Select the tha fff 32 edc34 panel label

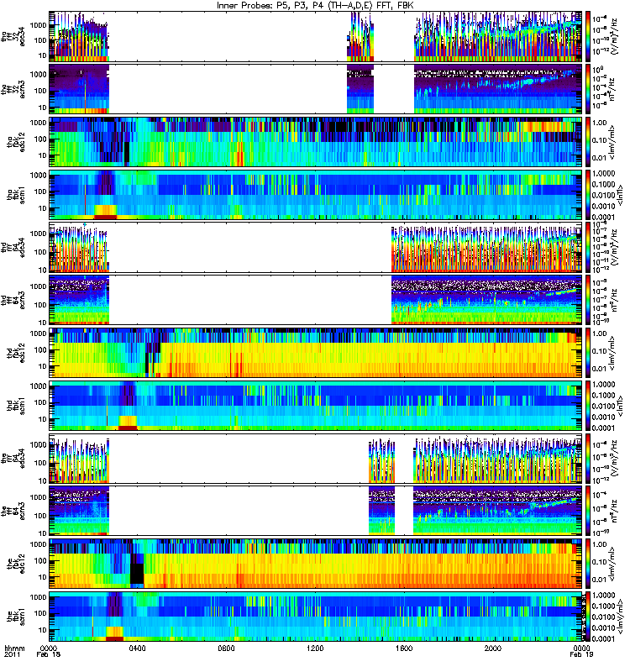(13, 36)
